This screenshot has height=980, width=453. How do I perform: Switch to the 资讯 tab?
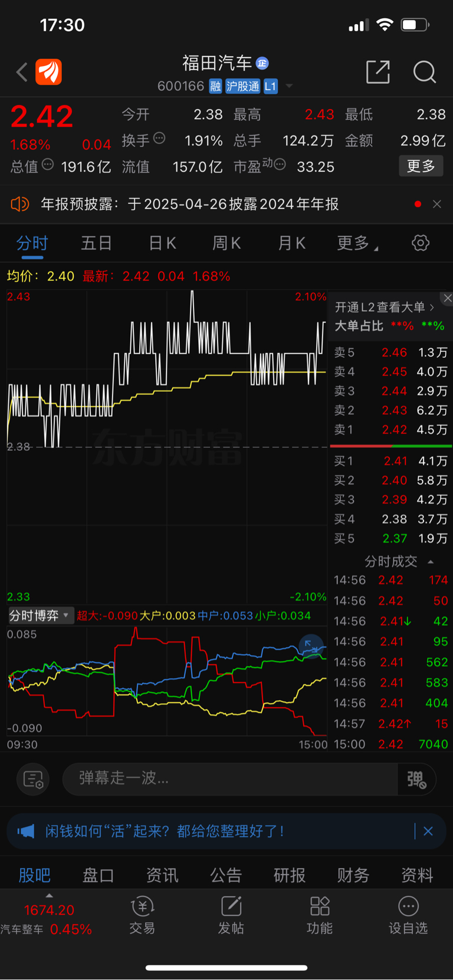pyautogui.click(x=162, y=875)
